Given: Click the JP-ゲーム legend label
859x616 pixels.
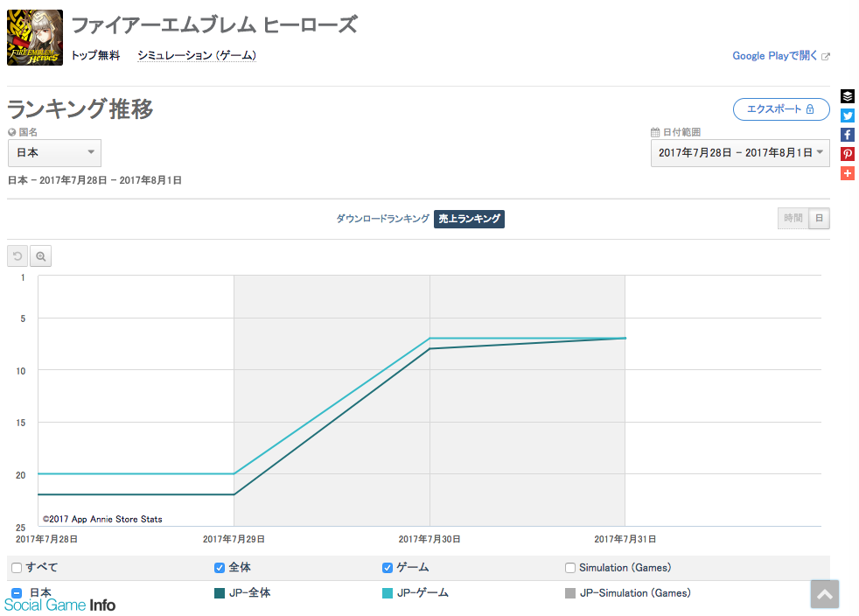Looking at the screenshot, I should [423, 593].
